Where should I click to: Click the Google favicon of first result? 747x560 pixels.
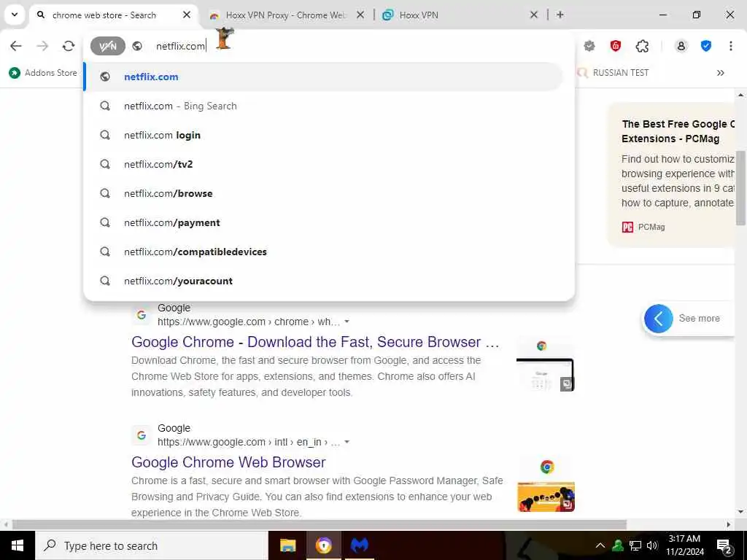142,315
